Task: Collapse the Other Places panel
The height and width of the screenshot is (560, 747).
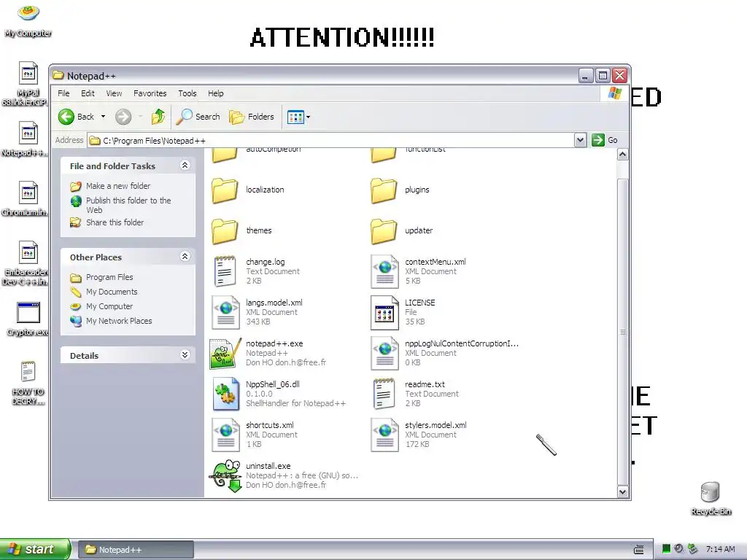Action: [185, 257]
